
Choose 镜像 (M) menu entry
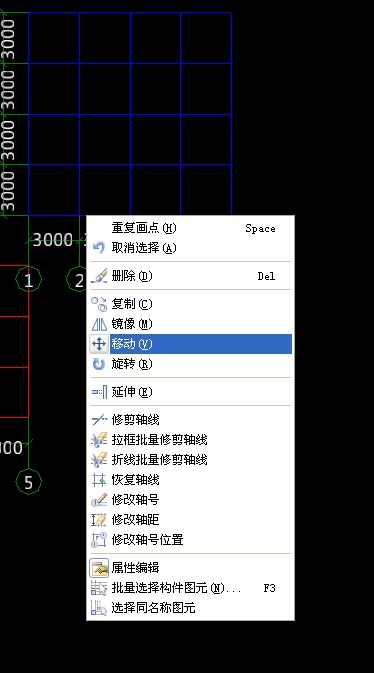(190, 324)
